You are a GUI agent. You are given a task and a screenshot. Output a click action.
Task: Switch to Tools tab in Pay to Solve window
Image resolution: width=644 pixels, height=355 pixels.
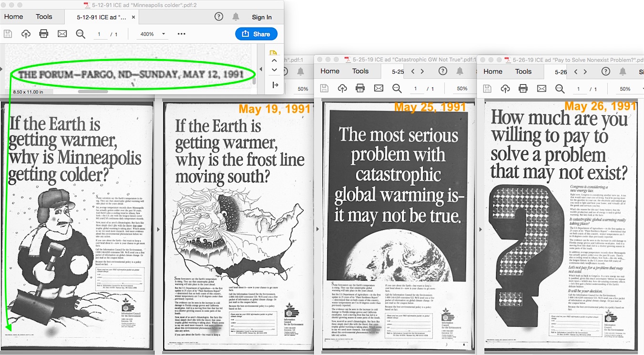[523, 71]
